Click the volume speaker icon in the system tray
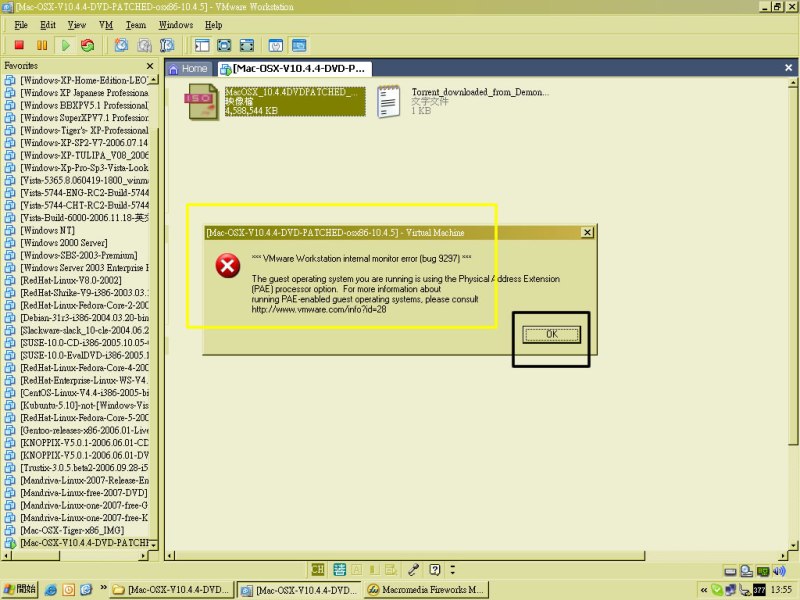This screenshot has width=800, height=600. [x=779, y=571]
